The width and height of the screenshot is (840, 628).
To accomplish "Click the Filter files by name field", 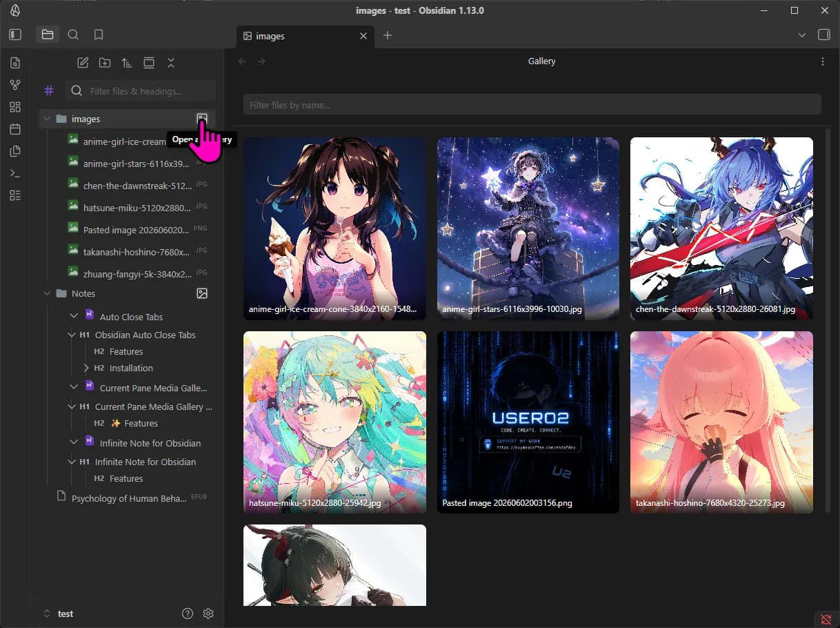I will [x=532, y=105].
